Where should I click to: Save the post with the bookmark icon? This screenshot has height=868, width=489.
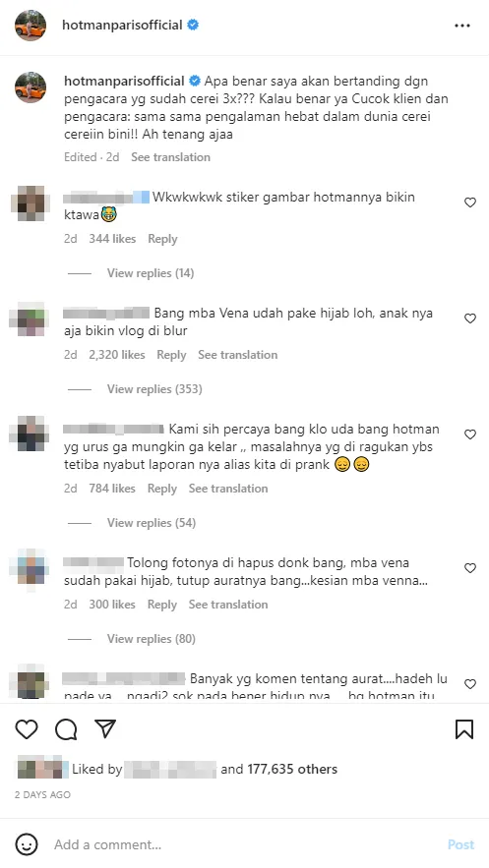(x=464, y=729)
